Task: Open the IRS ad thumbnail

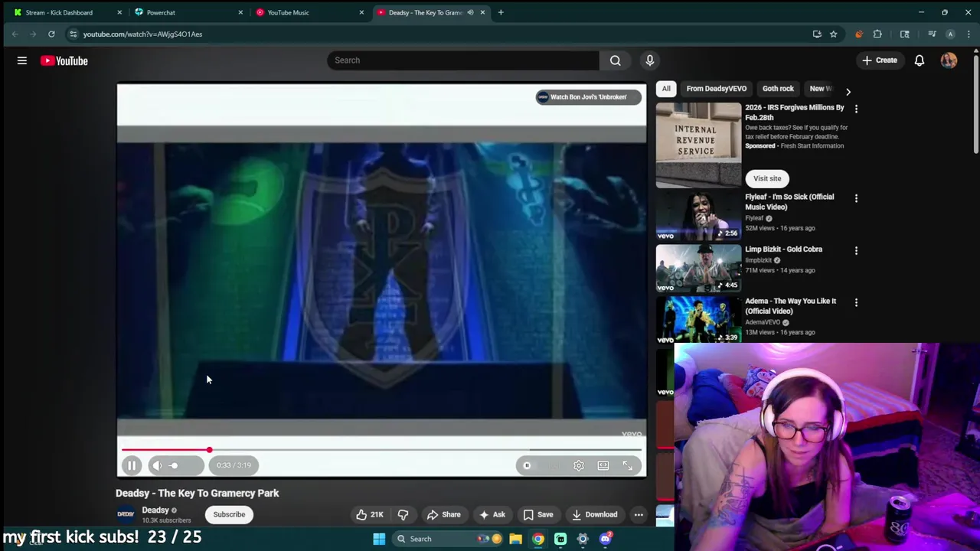Action: tap(698, 144)
